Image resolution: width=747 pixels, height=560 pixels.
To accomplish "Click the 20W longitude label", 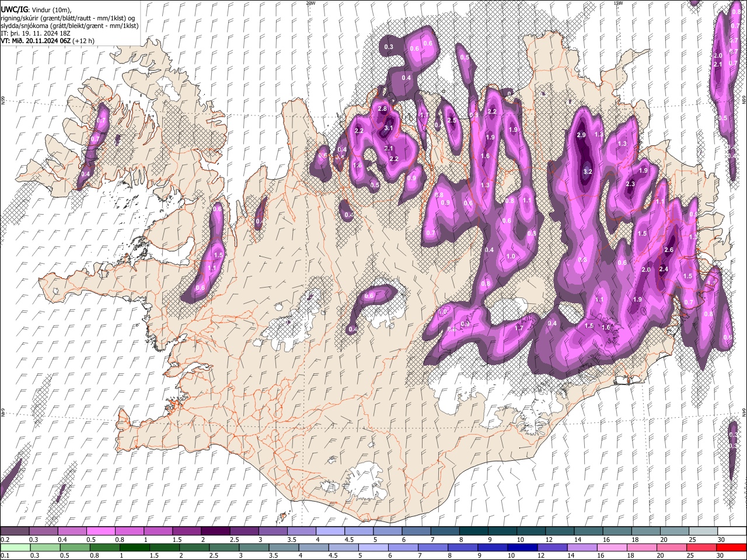I will tap(310, 3).
